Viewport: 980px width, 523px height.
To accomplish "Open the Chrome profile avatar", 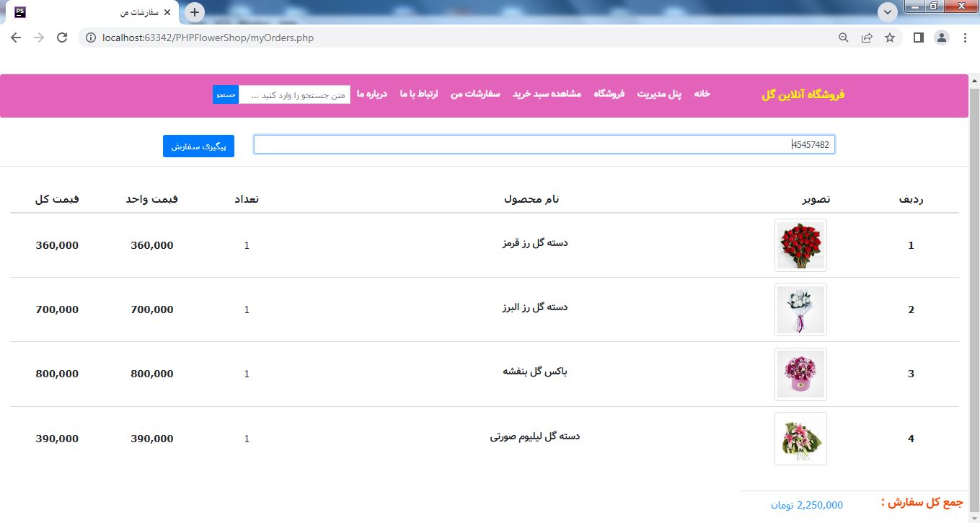I will [x=941, y=38].
